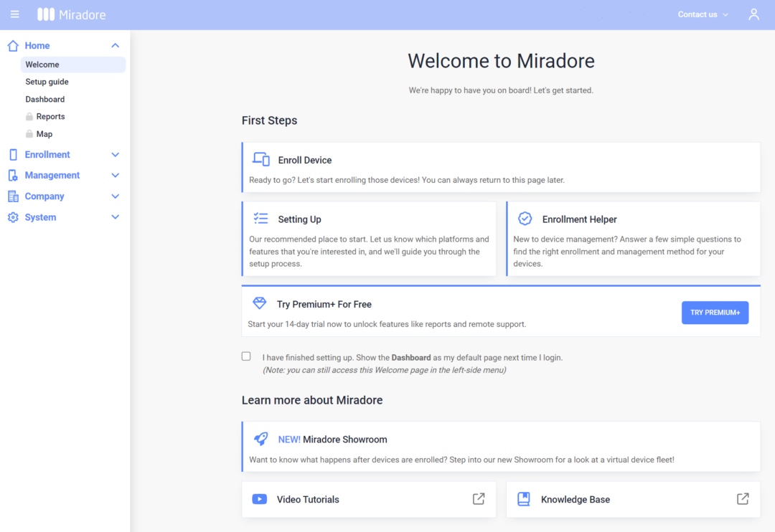
Task: Click the Enrollment Helper checkmark icon
Action: (523, 219)
